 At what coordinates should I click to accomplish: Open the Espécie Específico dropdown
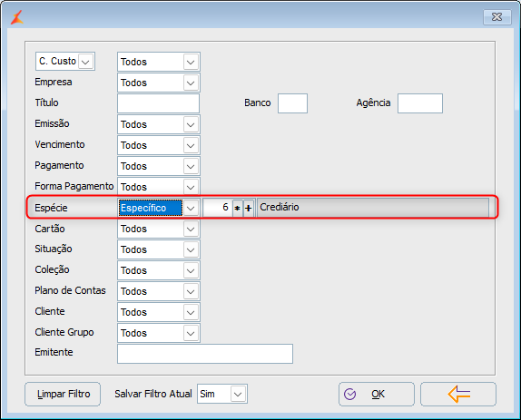coord(191,208)
